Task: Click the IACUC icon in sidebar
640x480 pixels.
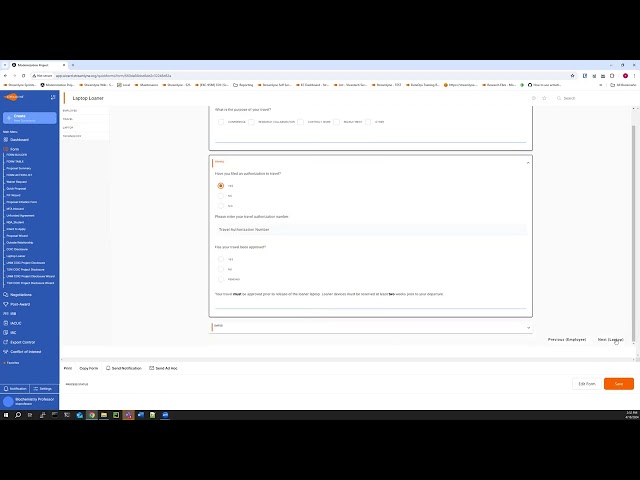Action: coord(6,323)
